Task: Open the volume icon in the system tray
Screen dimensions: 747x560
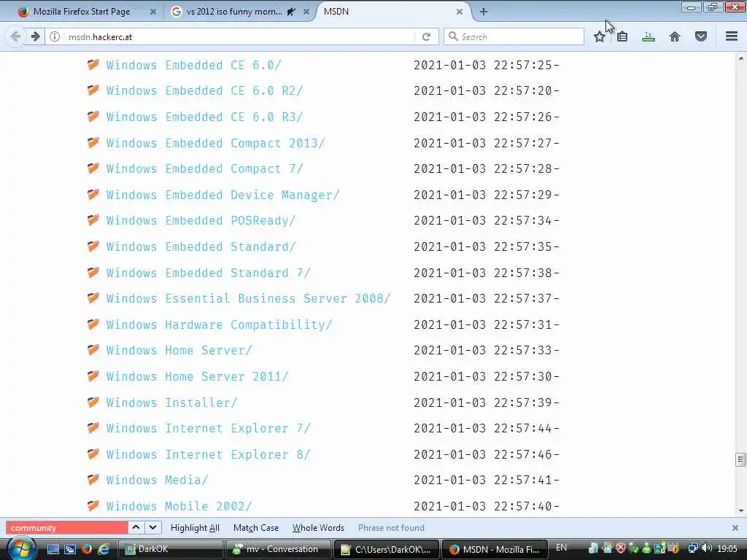Action: pos(708,548)
